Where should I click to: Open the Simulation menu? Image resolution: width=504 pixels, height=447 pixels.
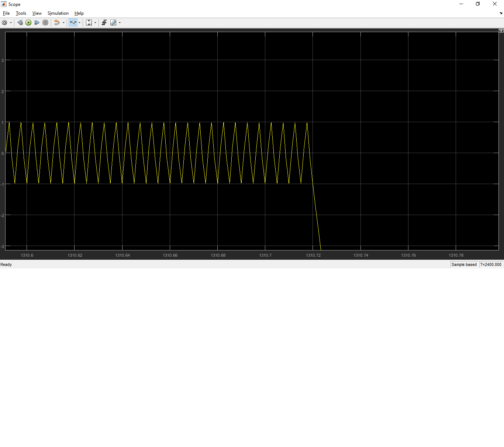point(58,13)
